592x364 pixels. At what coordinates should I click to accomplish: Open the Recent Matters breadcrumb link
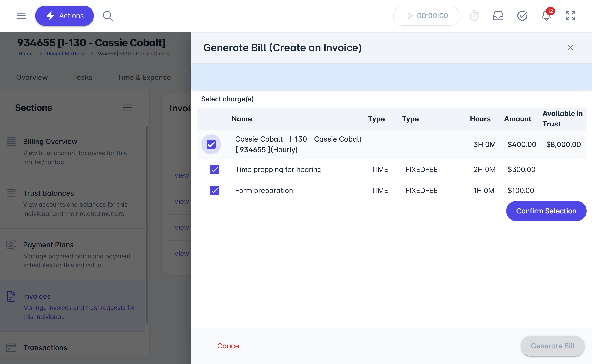pyautogui.click(x=65, y=54)
